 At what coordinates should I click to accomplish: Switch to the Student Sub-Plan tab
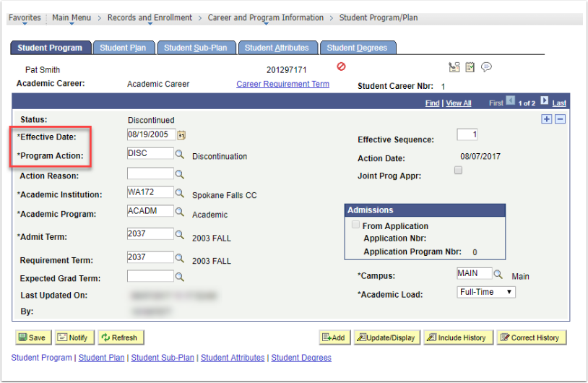pyautogui.click(x=196, y=48)
